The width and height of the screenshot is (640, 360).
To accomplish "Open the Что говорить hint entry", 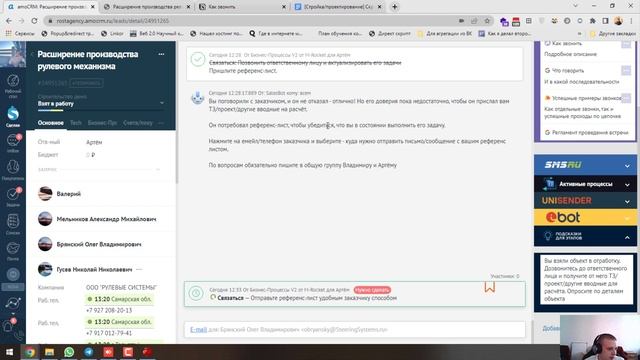I will coord(567,71).
